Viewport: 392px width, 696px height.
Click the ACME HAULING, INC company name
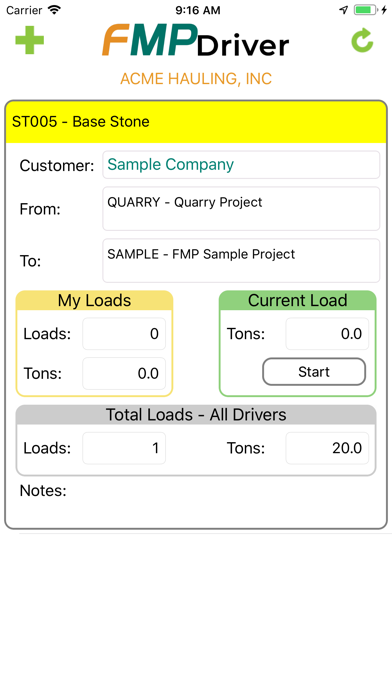(x=196, y=79)
